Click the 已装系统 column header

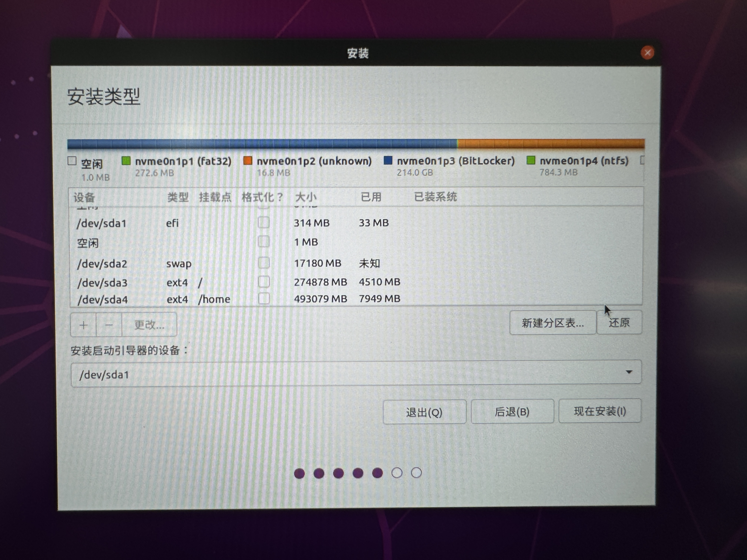coord(436,196)
